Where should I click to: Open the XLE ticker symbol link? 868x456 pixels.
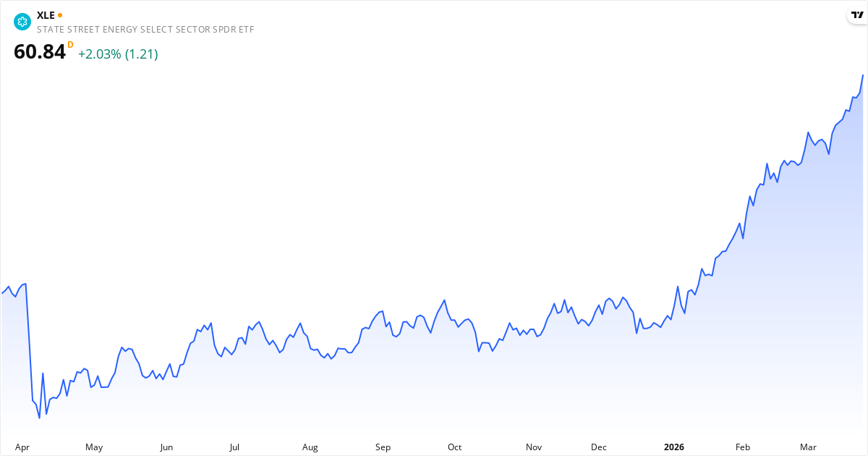click(46, 15)
